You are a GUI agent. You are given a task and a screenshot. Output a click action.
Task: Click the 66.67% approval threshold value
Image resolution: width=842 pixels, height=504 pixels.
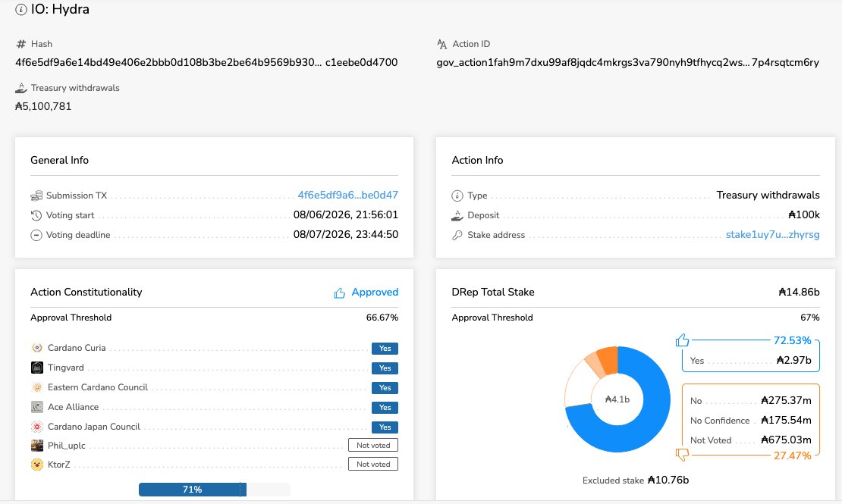pyautogui.click(x=382, y=318)
